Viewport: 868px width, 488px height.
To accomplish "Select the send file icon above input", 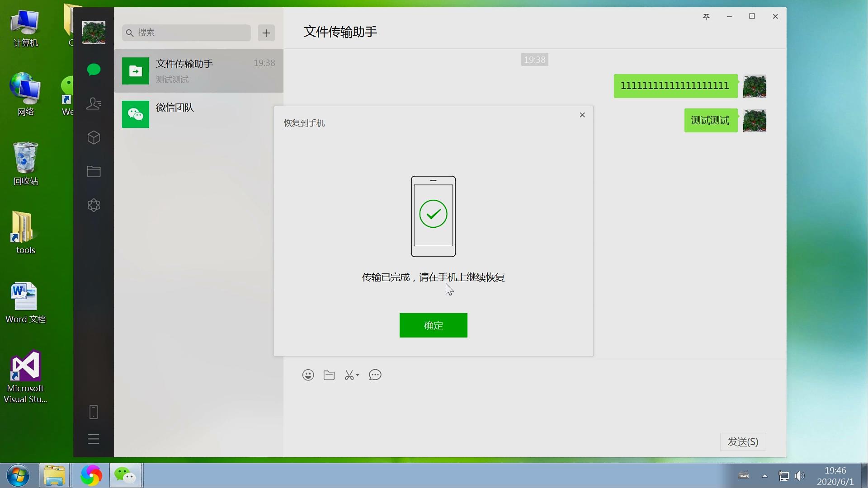I will click(329, 375).
